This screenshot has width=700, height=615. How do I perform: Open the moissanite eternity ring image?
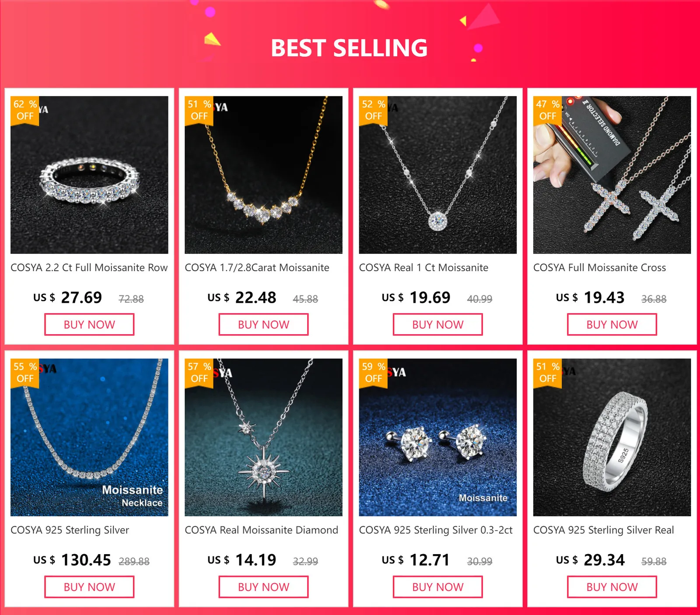pos(89,175)
